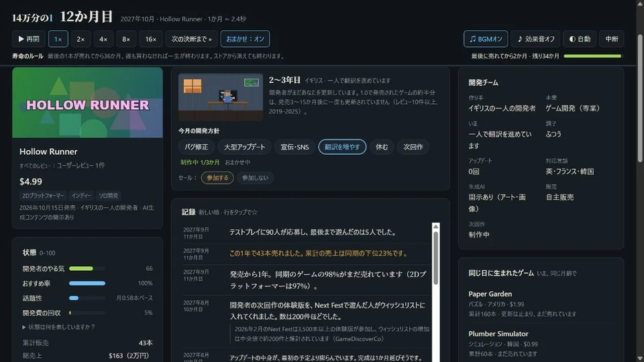
Task: Click ユーザーレビュー 1件 review text
Action: (80, 166)
